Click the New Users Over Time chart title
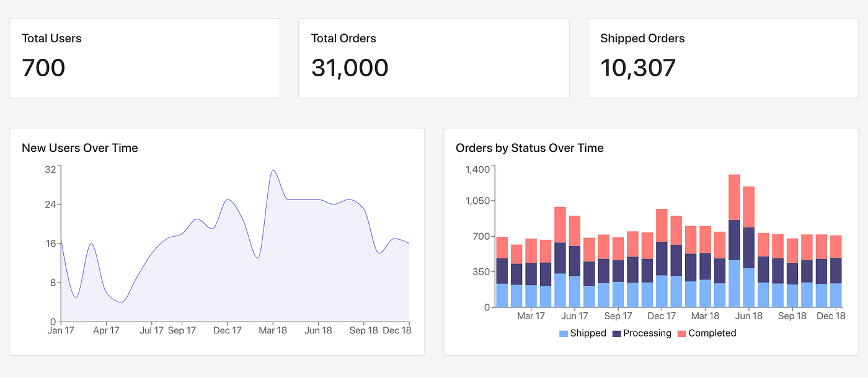868x378 pixels. click(x=80, y=148)
